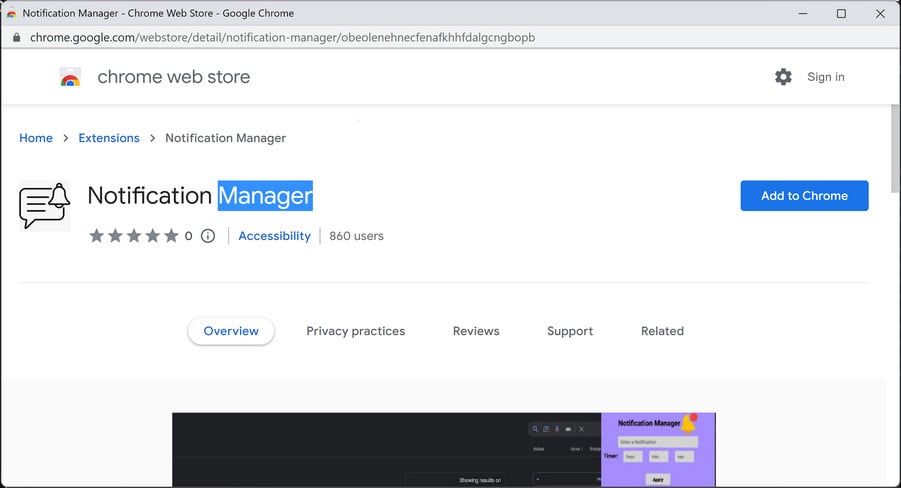Go to the Home breadcrumb link
This screenshot has height=488, width=901.
[36, 138]
